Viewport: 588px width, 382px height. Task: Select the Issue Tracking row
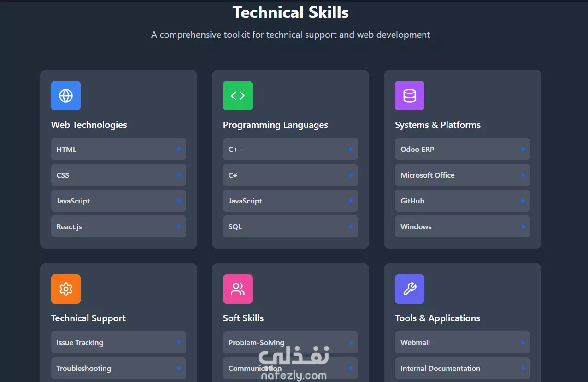pos(118,342)
